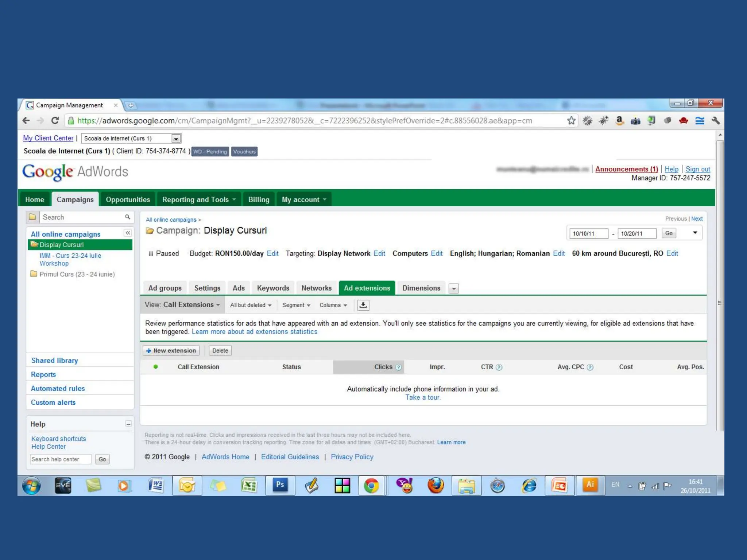747x560 pixels.
Task: Click the Clicks column help icon
Action: pos(399,367)
